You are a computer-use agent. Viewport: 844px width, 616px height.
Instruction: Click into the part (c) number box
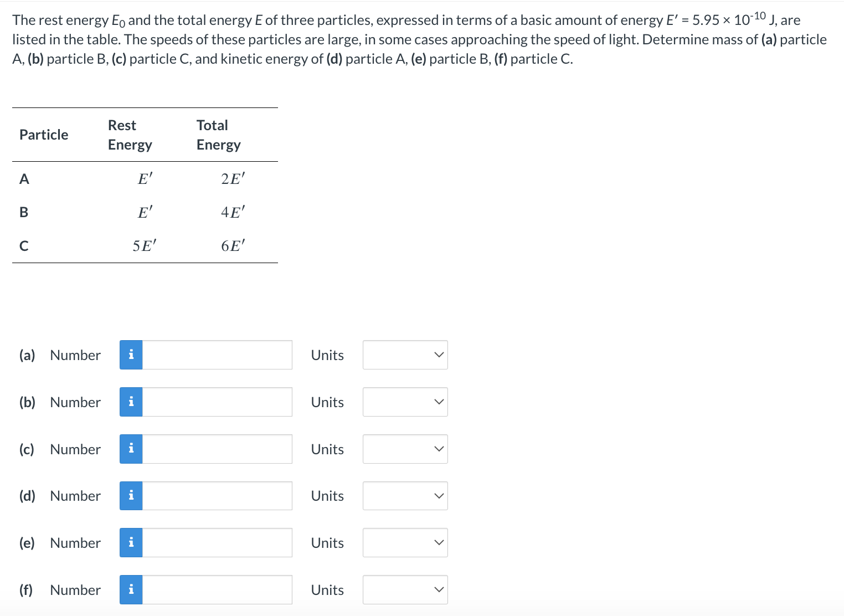217,449
